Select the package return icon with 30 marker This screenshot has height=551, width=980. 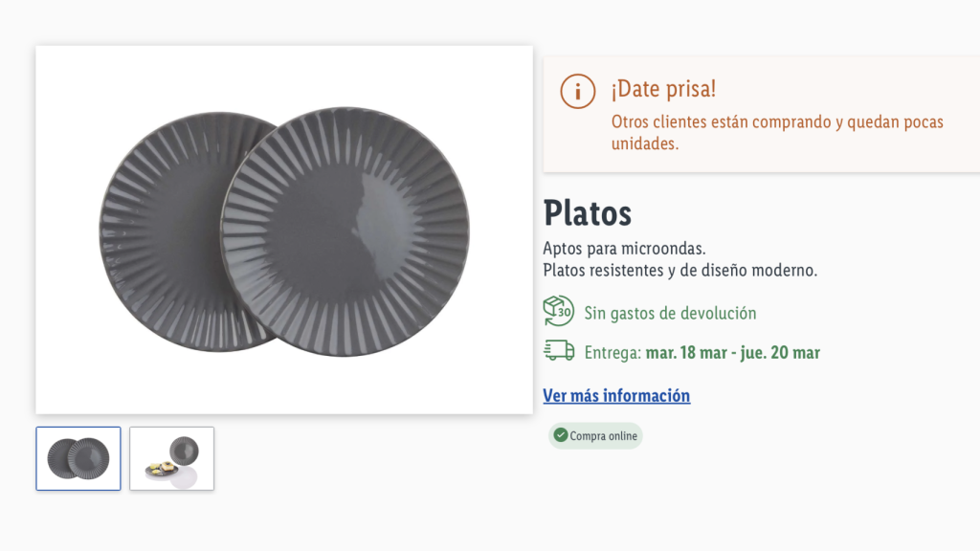pos(556,312)
